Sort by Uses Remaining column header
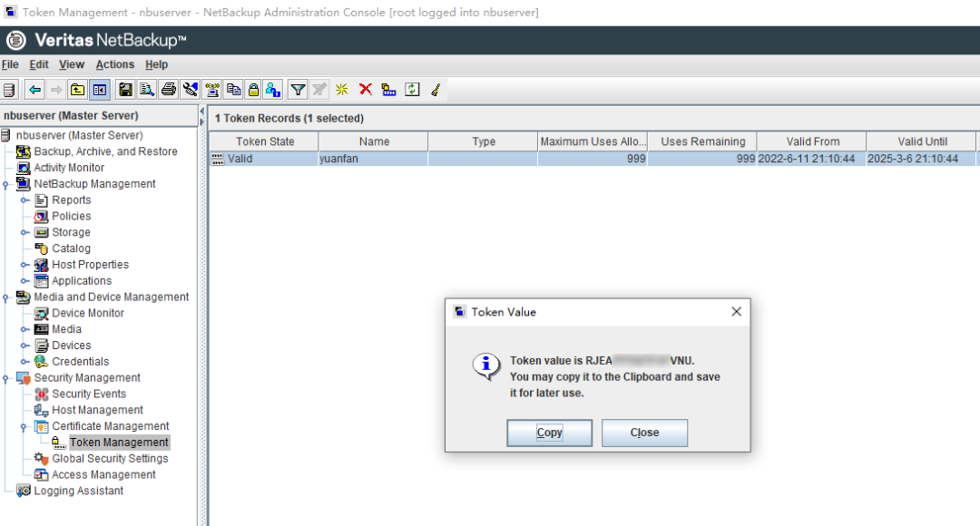Screen dimensions: 980x526 click(702, 141)
